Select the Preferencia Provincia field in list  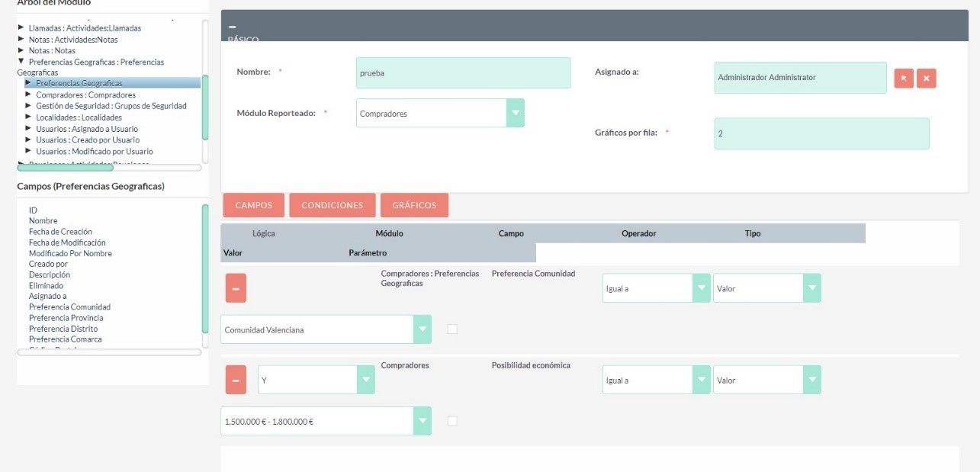click(66, 318)
